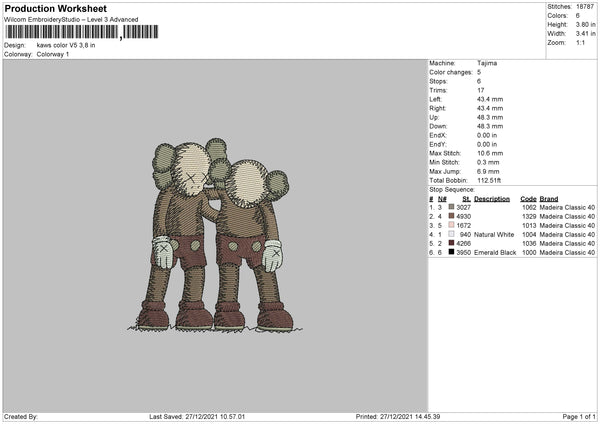Click the Colorway 1 value

[53, 54]
